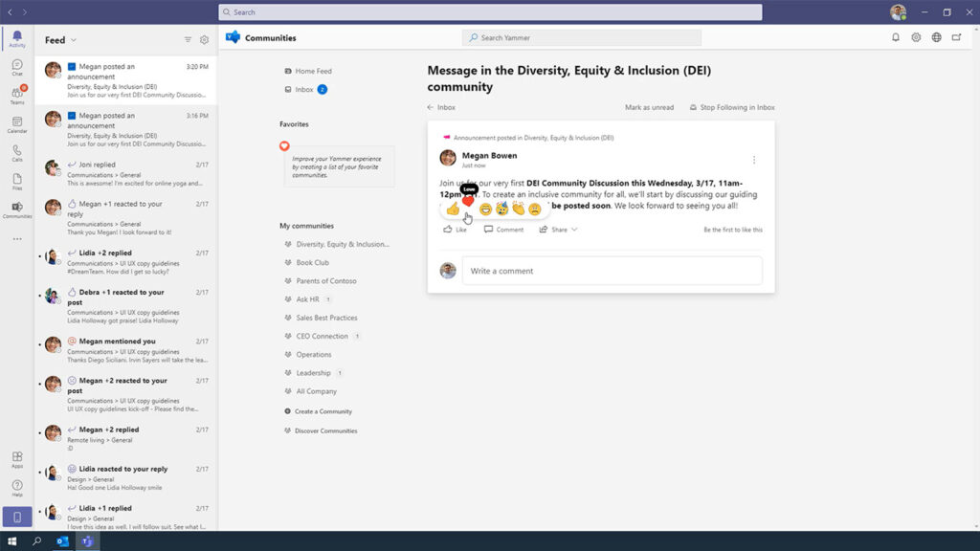The width and height of the screenshot is (980, 551).
Task: Open Debra +1 reacted to your post
Action: 125,306
